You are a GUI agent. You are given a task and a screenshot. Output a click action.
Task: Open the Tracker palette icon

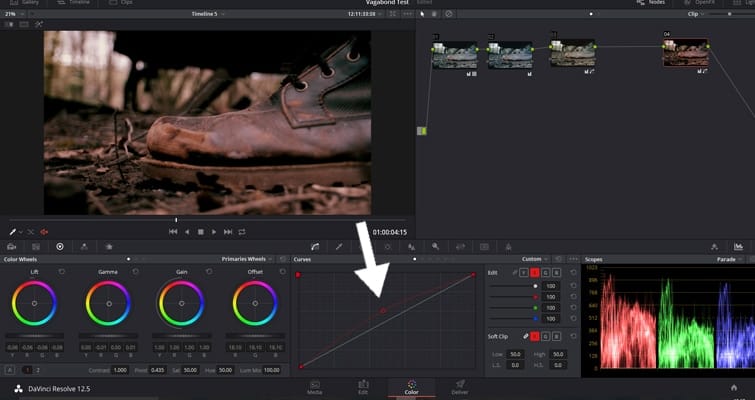411,246
